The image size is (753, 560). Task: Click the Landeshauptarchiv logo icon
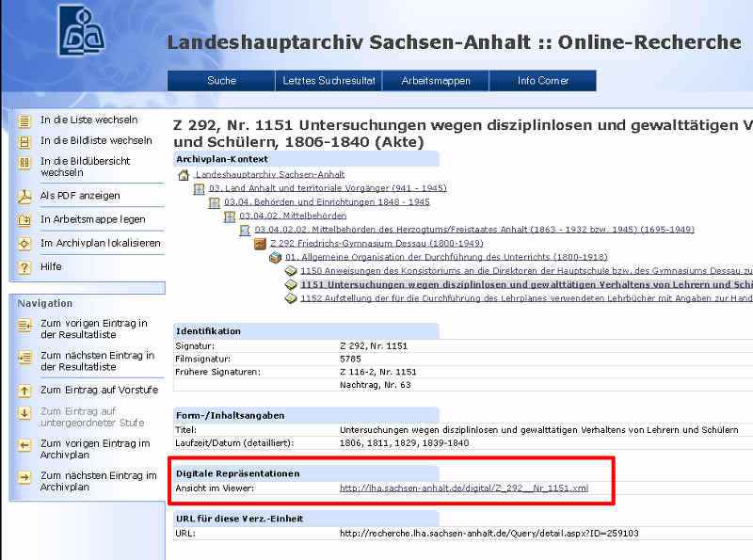point(81,31)
